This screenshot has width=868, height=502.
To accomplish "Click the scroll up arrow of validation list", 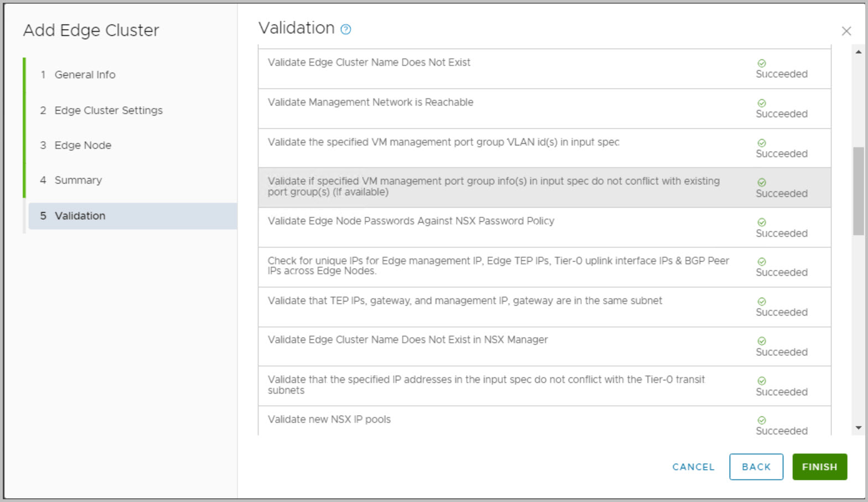I will pyautogui.click(x=858, y=52).
